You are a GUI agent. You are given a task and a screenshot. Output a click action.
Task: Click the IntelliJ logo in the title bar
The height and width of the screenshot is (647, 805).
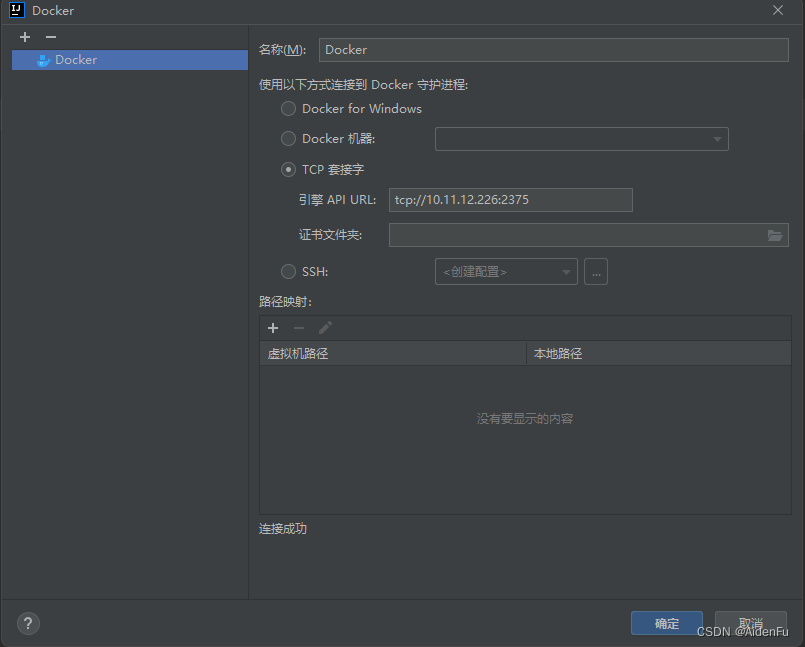(x=17, y=10)
